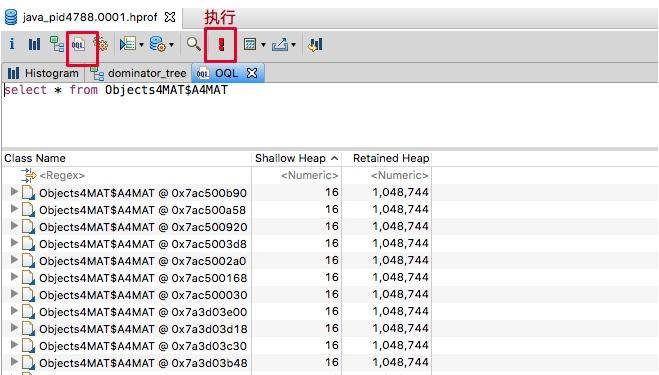The image size is (659, 375).
Task: Click the Class Name Regex filter field
Action: [127, 175]
